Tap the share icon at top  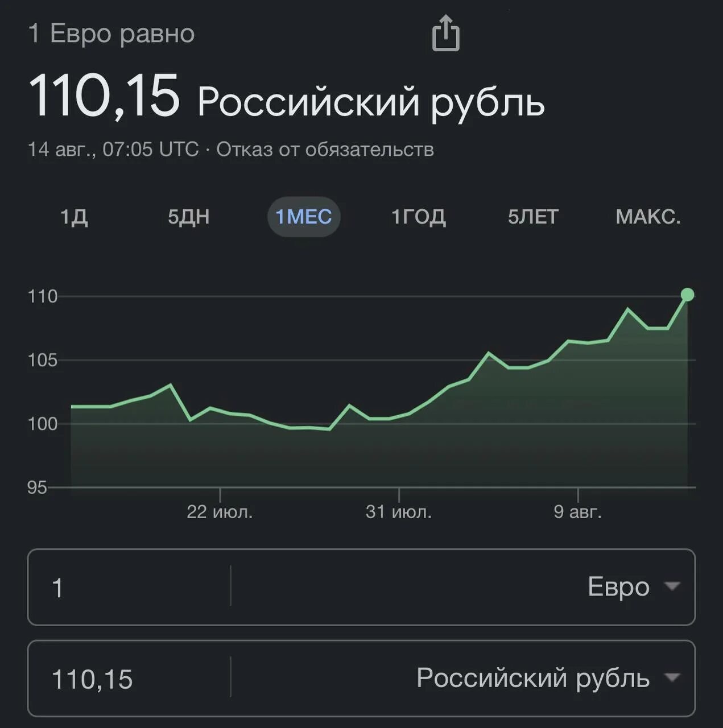pos(445,33)
